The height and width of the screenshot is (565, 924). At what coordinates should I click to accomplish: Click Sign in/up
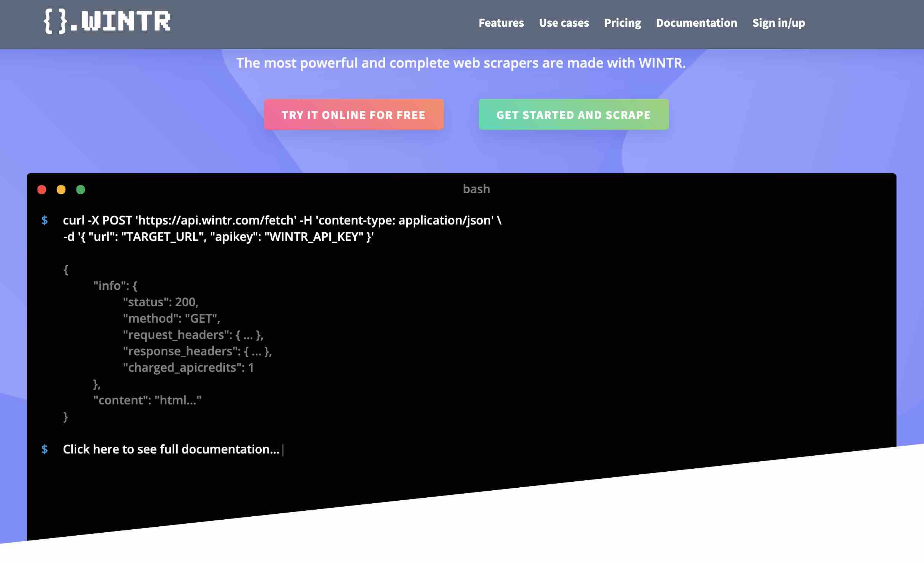[778, 23]
